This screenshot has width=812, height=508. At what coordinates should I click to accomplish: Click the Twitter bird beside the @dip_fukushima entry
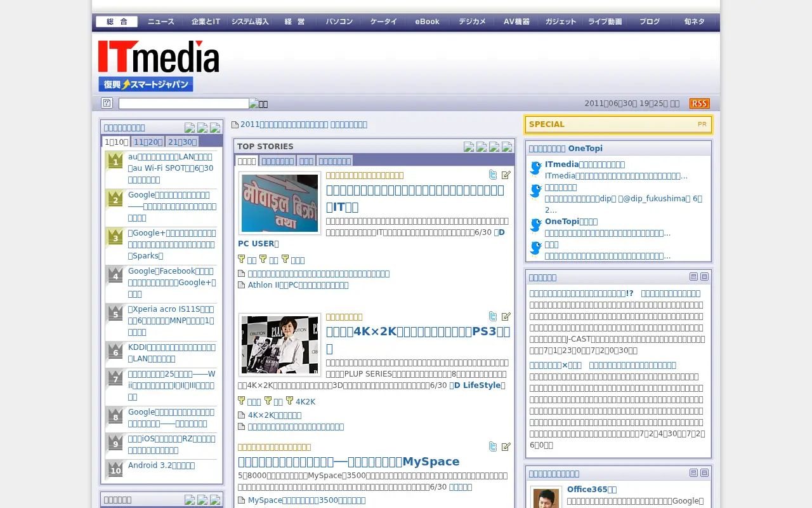[x=536, y=190]
